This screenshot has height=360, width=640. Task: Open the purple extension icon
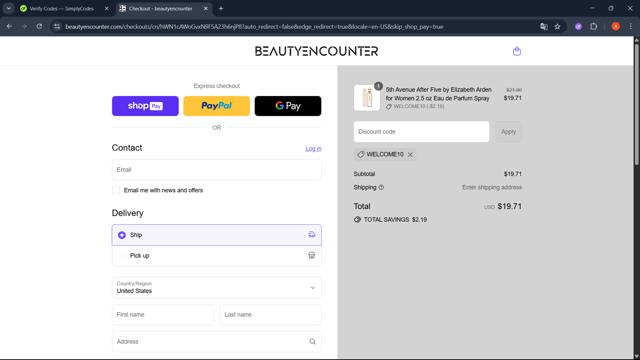[x=578, y=27]
